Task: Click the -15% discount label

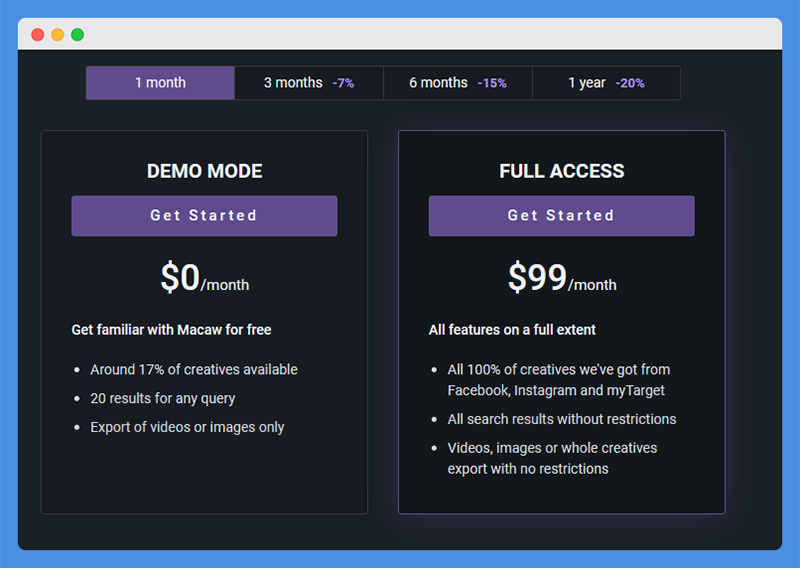Action: click(492, 83)
